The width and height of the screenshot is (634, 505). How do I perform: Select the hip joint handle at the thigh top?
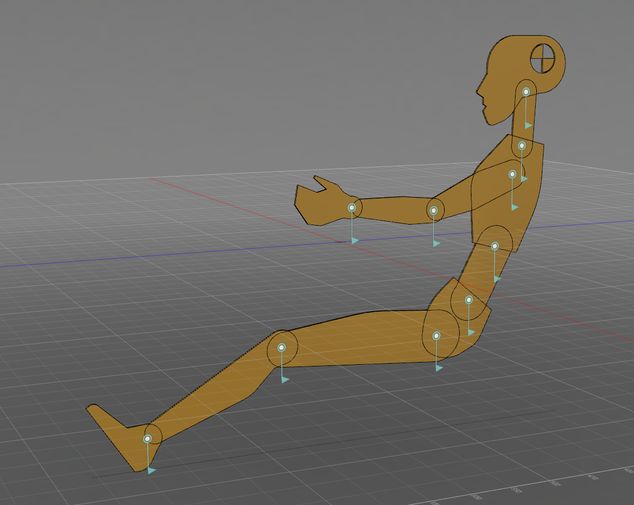point(437,336)
